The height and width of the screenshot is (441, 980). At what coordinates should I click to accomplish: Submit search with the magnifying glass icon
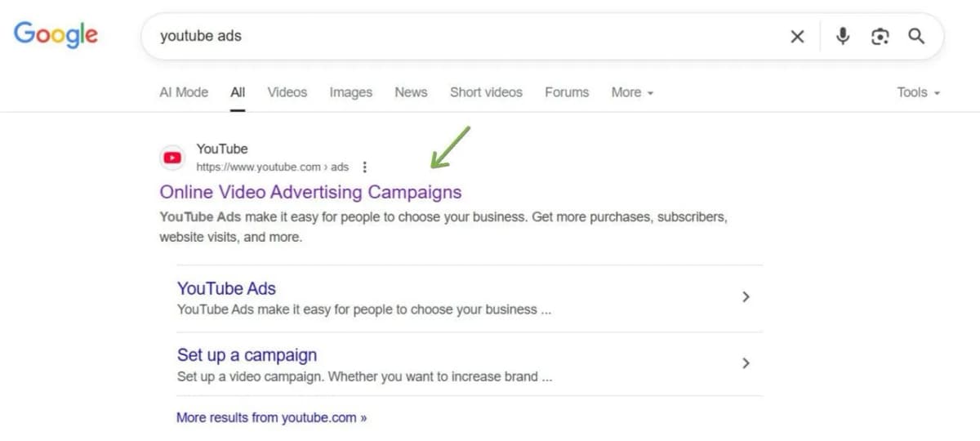[916, 36]
